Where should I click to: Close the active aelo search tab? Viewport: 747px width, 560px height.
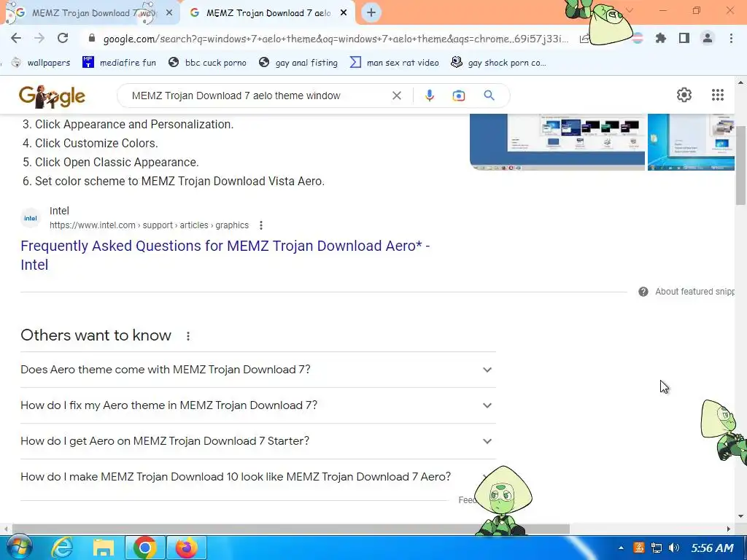pyautogui.click(x=344, y=13)
